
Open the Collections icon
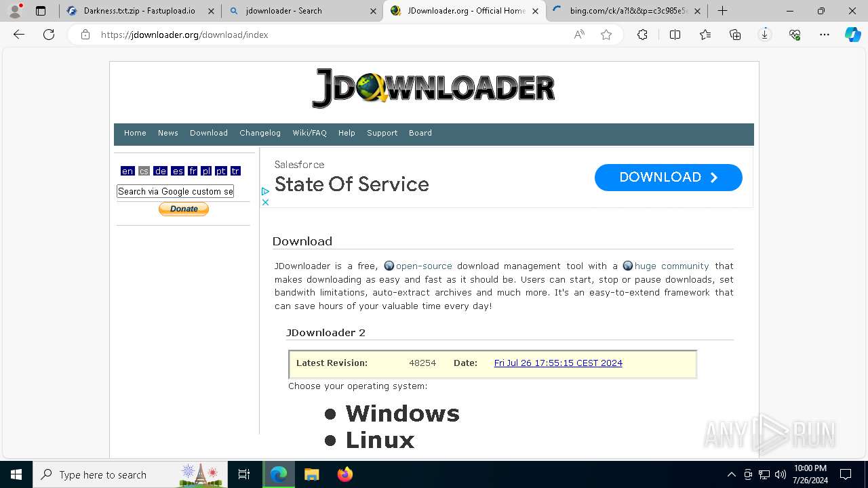pyautogui.click(x=735, y=35)
